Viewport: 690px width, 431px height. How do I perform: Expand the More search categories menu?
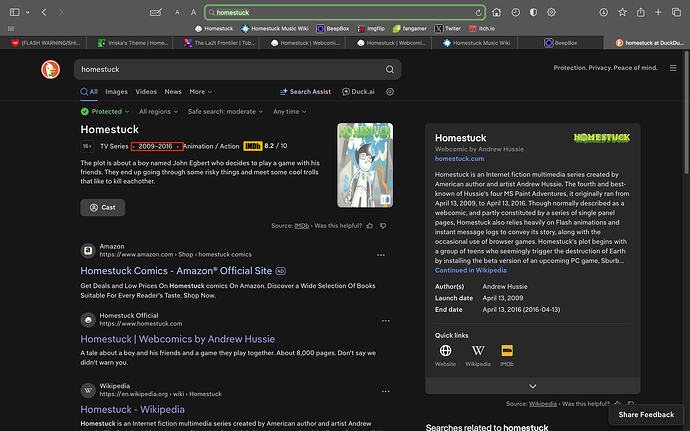(201, 92)
